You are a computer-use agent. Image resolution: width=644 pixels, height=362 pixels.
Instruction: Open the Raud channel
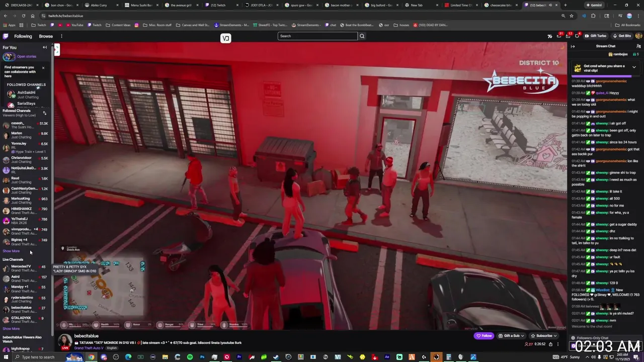click(x=25, y=180)
